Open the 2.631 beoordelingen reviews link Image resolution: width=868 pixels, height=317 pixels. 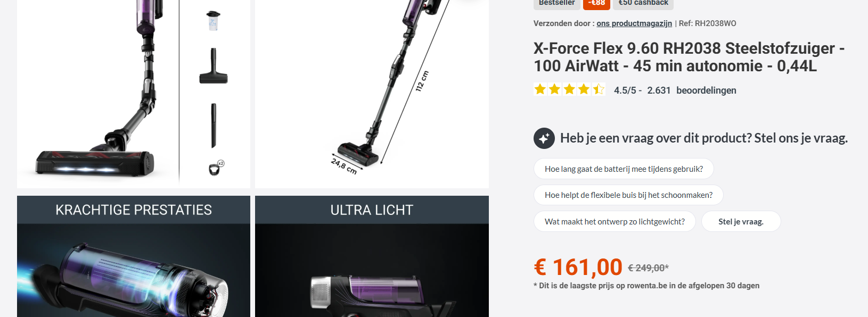tap(692, 90)
